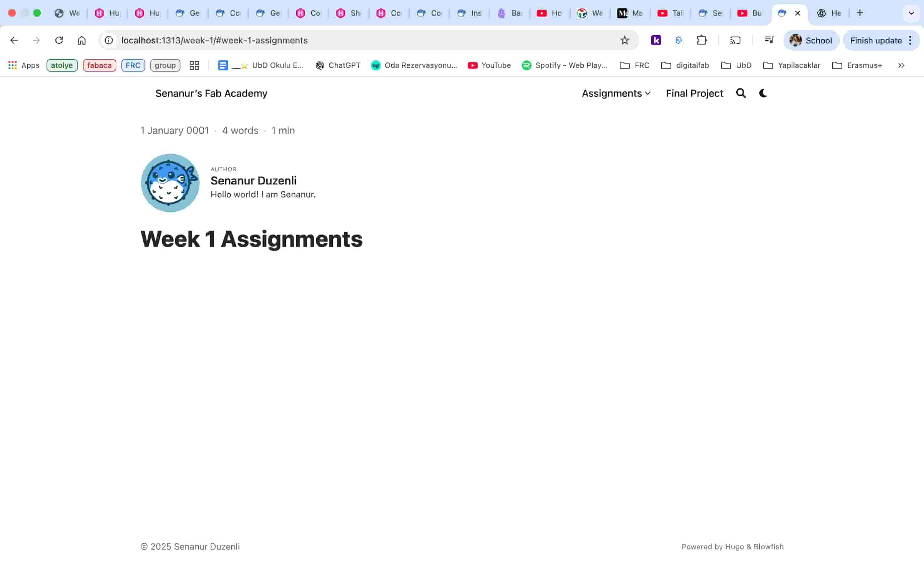Toggle dark mode with the moon icon
The height and width of the screenshot is (578, 924).
(763, 93)
